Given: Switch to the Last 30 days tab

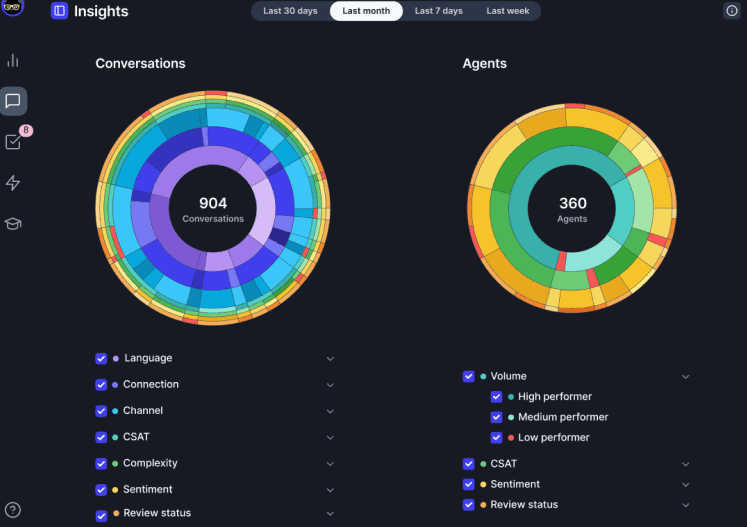Looking at the screenshot, I should point(289,11).
